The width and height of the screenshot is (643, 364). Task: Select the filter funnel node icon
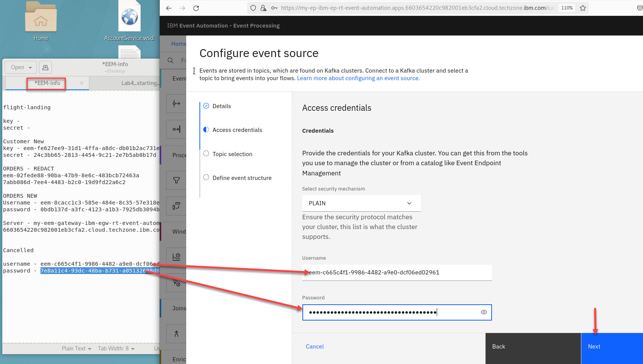click(176, 180)
